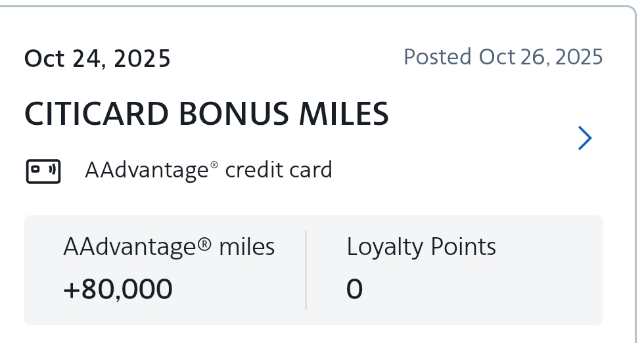Image resolution: width=644 pixels, height=343 pixels.
Task: Select the Loyalty Points value 0
Action: [x=354, y=289]
